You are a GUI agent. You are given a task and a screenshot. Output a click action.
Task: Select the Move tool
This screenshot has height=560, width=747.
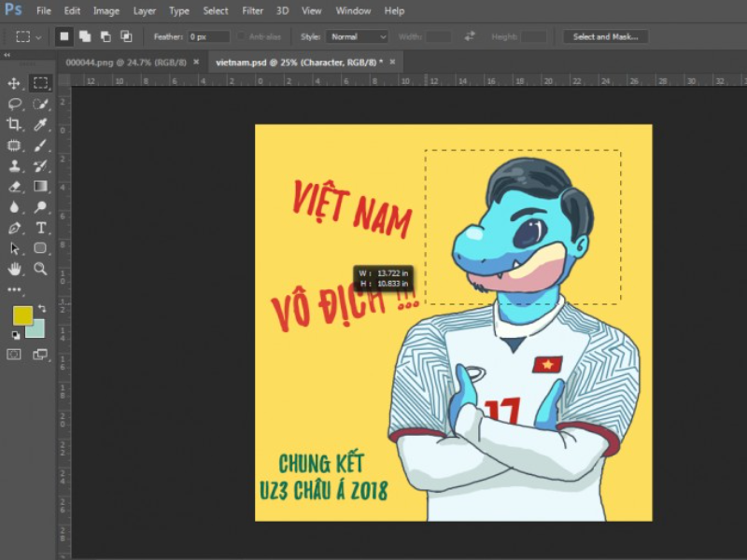point(14,83)
